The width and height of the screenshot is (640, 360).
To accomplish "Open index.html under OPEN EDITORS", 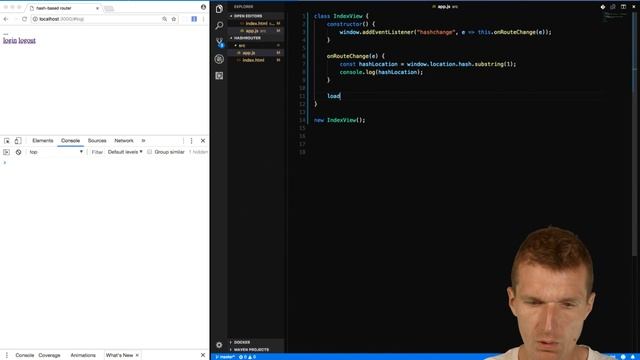I will pyautogui.click(x=257, y=23).
